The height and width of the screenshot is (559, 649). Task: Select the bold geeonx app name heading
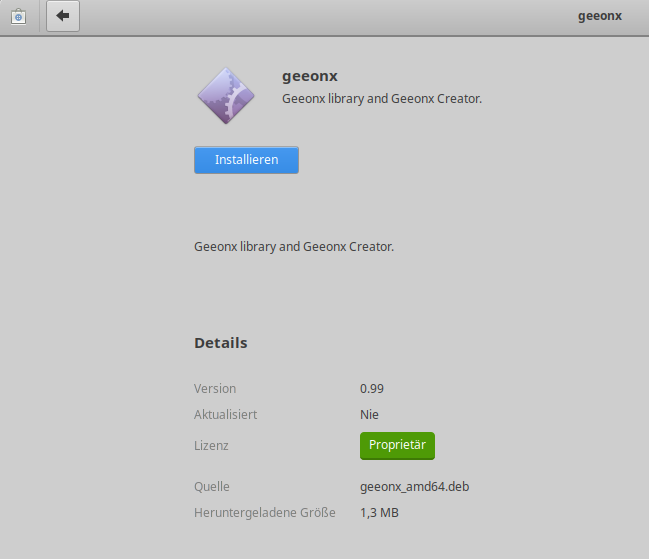pos(311,76)
